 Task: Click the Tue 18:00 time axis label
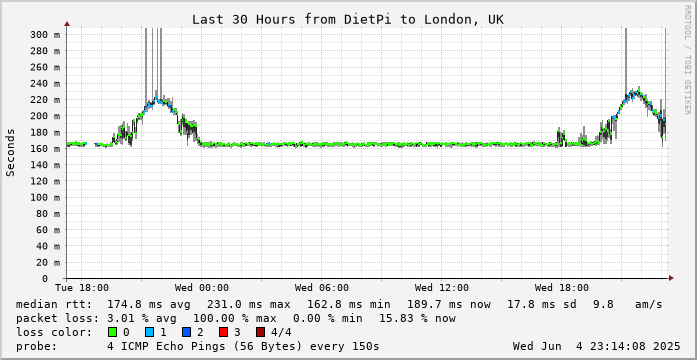[x=81, y=288]
